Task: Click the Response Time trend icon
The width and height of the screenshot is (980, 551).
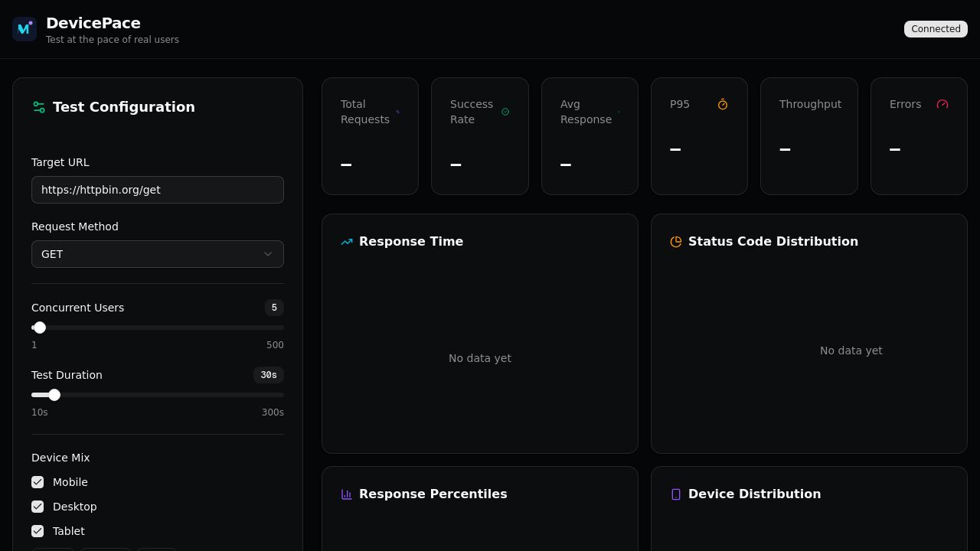Action: (x=347, y=242)
